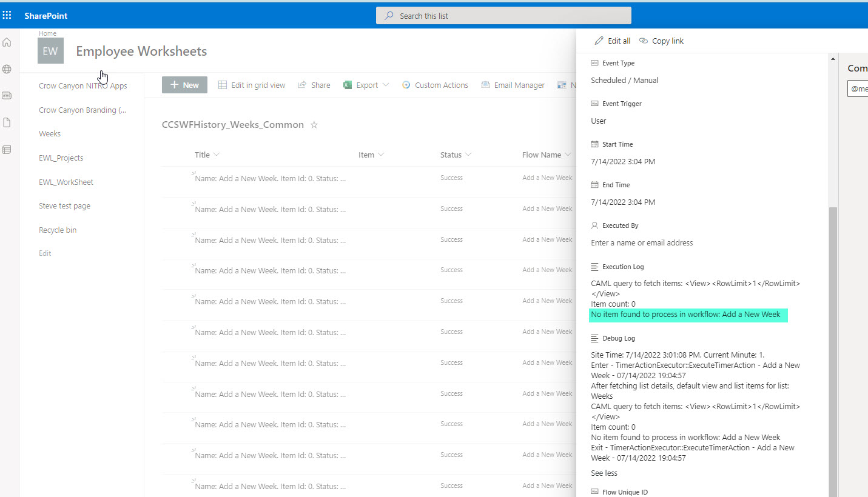The height and width of the screenshot is (497, 868).
Task: Click the @mention comment box
Action: coord(858,88)
